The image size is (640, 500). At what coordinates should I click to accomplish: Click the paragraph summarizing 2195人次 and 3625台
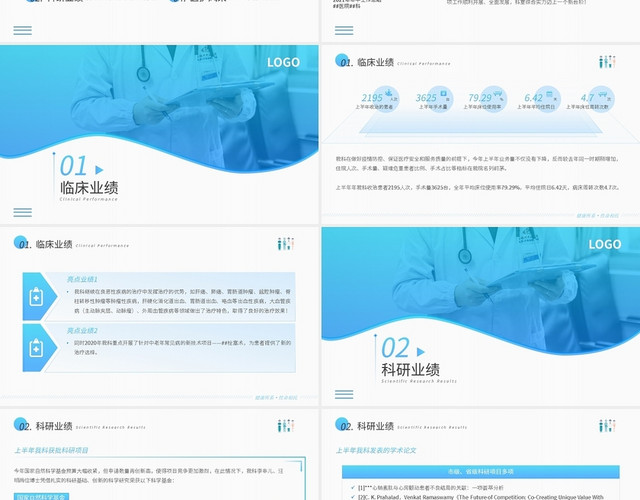coord(477,188)
